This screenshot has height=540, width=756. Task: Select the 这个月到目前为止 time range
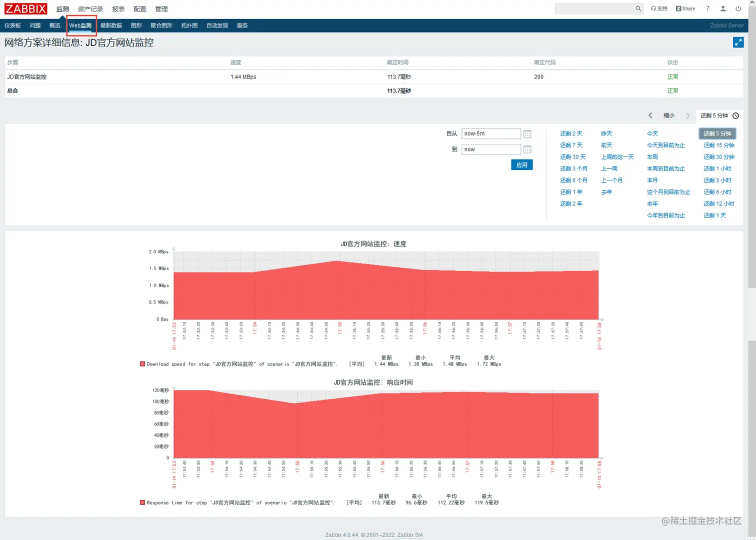click(x=668, y=192)
